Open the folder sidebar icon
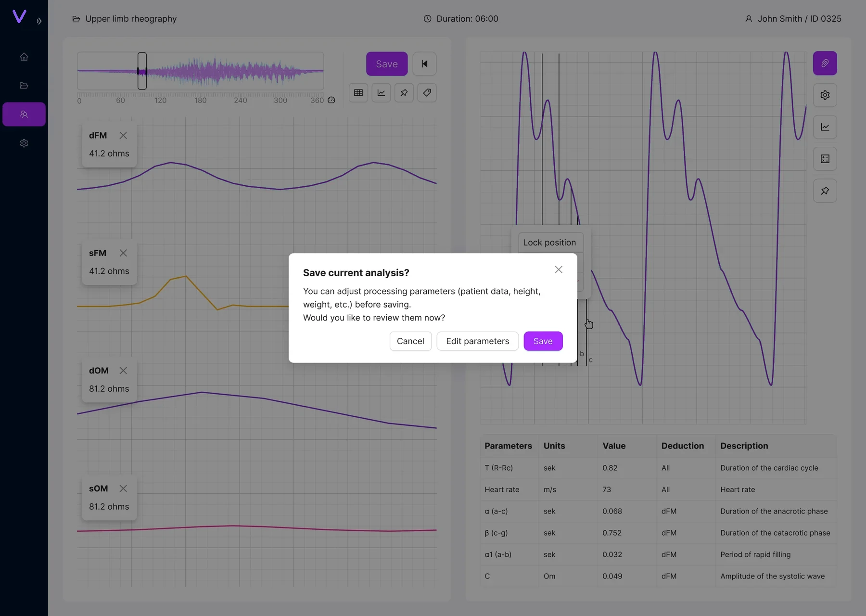 pos(24,86)
